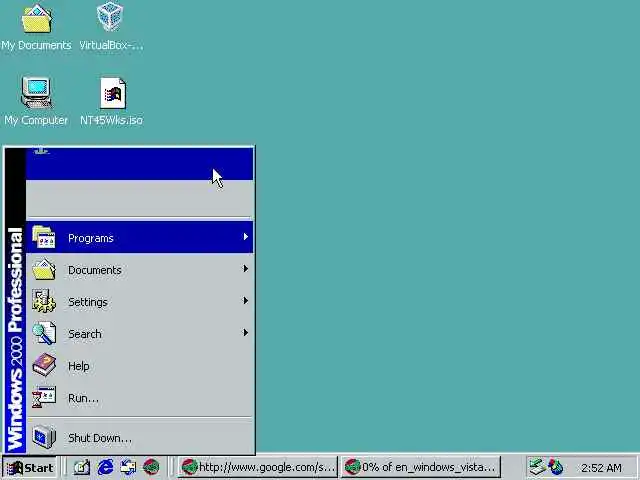The height and width of the screenshot is (480, 640).
Task: Click the 2:52 AM system clock
Action: [x=602, y=468]
